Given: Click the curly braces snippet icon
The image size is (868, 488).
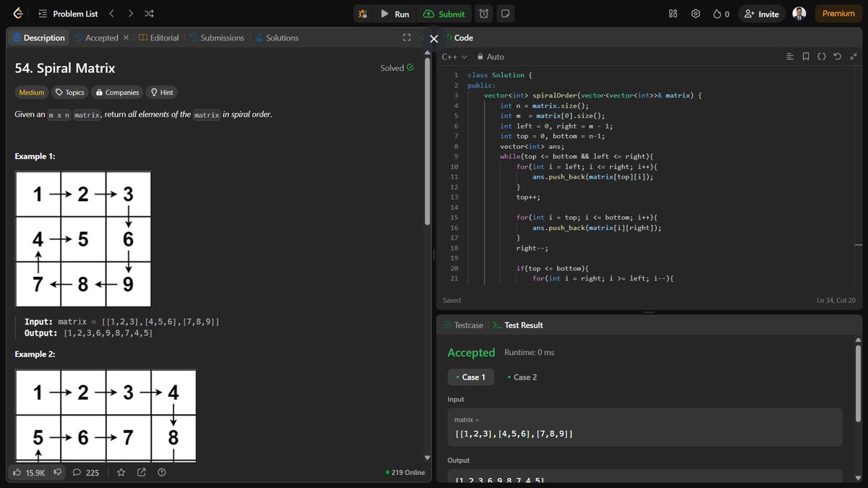Looking at the screenshot, I should point(822,56).
